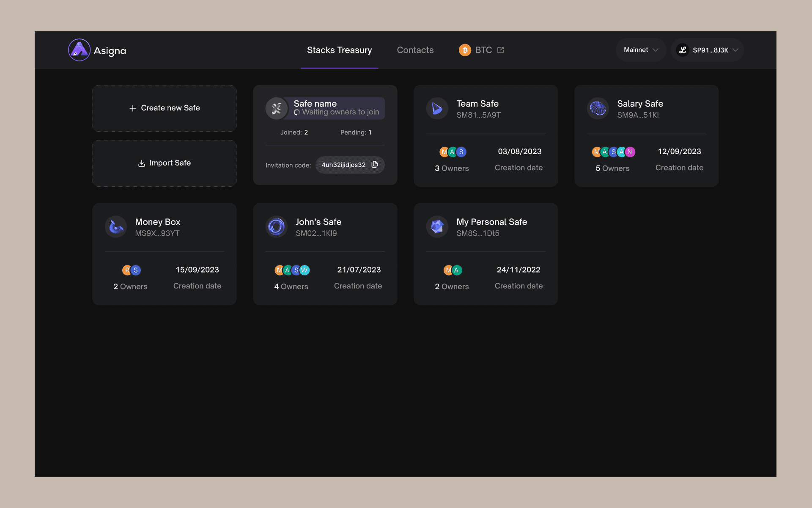Open BTC external link icon
812x508 pixels.
click(501, 50)
